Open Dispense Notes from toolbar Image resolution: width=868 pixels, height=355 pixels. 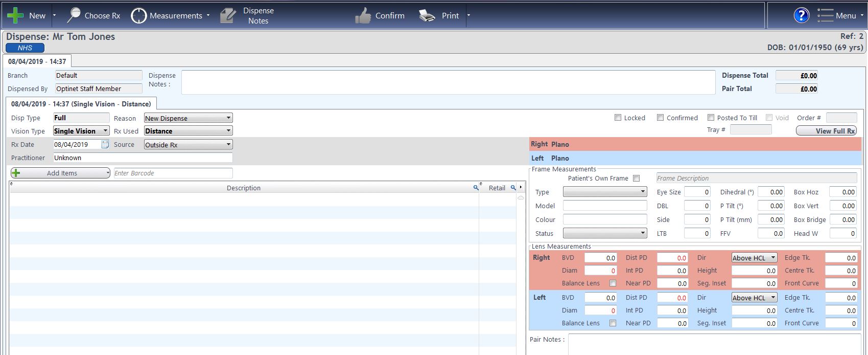coord(228,16)
